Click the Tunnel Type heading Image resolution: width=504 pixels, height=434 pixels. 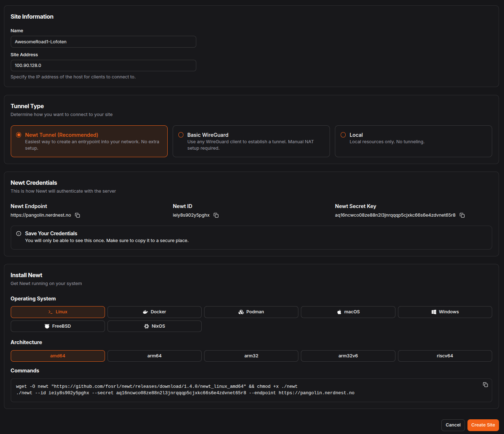pyautogui.click(x=27, y=106)
